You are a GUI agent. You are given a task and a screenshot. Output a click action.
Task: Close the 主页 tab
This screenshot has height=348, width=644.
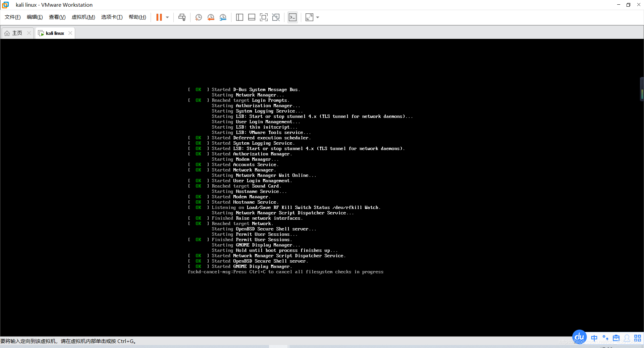pos(29,33)
